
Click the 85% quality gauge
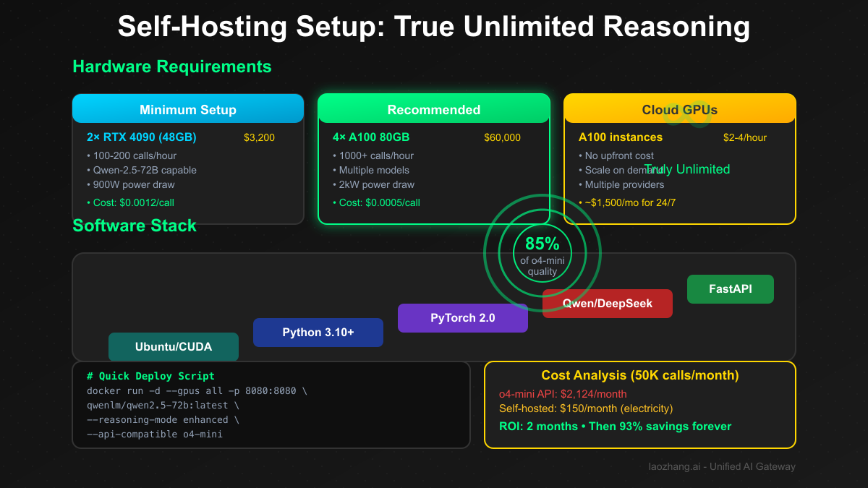(x=541, y=254)
